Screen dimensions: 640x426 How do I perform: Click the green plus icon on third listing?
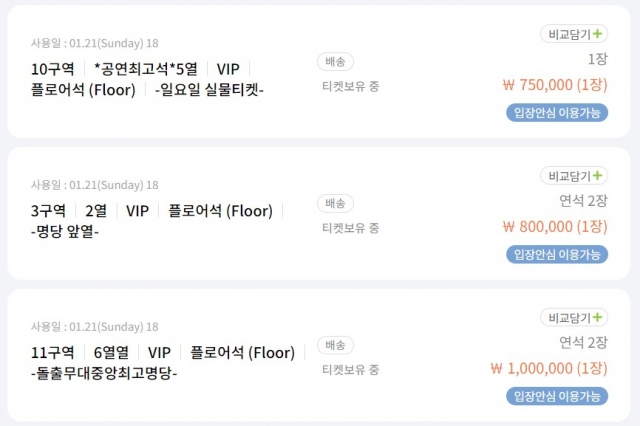pyautogui.click(x=598, y=317)
